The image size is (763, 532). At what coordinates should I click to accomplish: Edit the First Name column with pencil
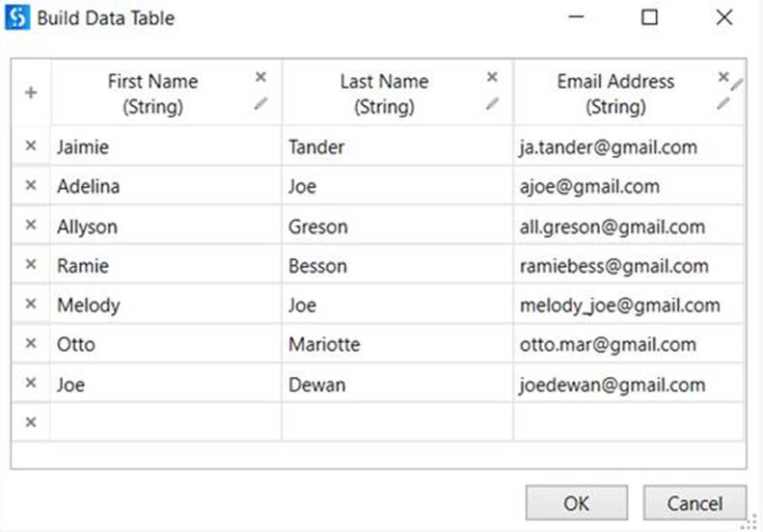pyautogui.click(x=260, y=104)
